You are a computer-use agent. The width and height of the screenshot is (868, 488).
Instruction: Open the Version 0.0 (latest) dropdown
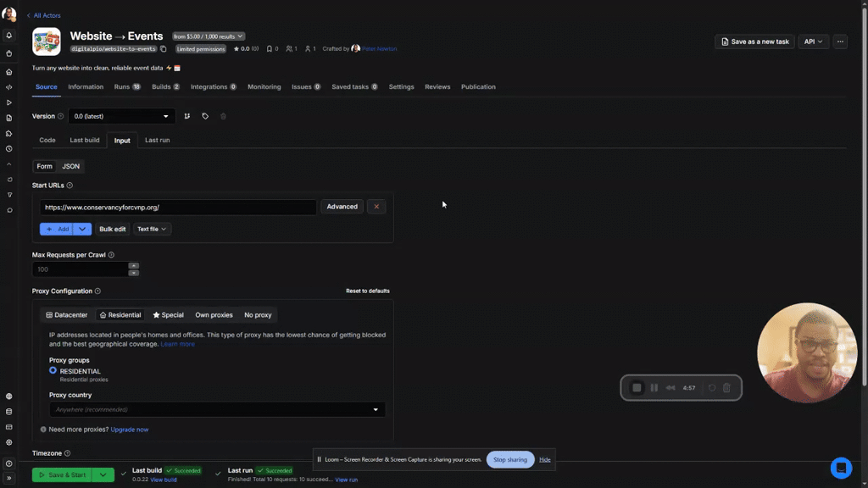(121, 116)
